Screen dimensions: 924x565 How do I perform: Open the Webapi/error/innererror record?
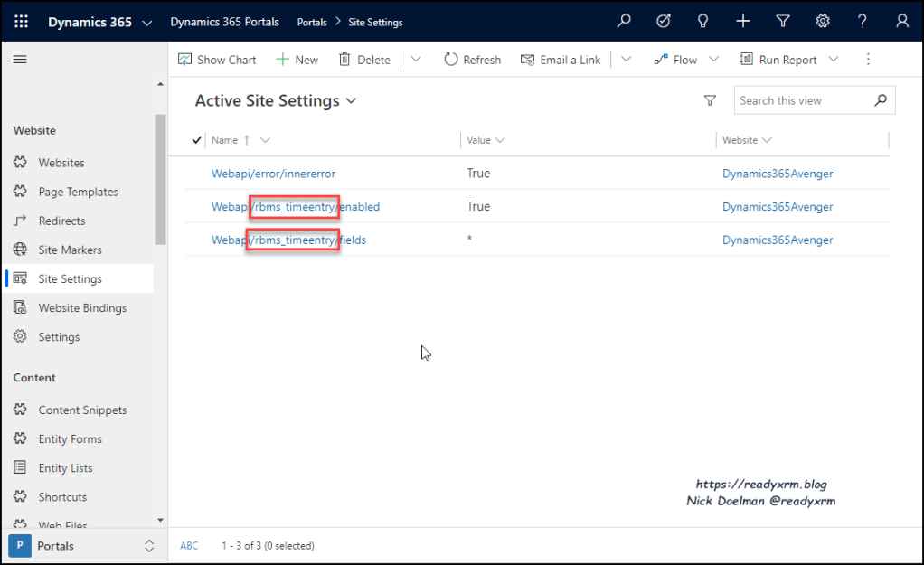pyautogui.click(x=273, y=174)
